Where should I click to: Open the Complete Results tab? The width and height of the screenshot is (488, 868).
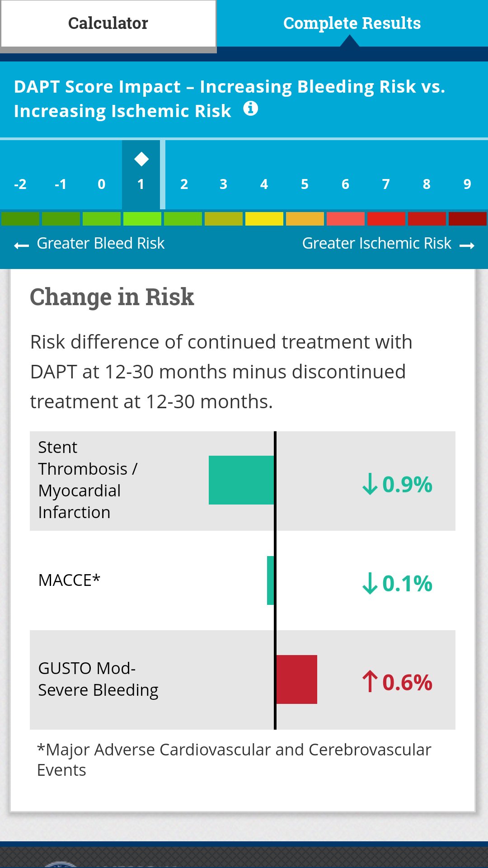pyautogui.click(x=352, y=24)
